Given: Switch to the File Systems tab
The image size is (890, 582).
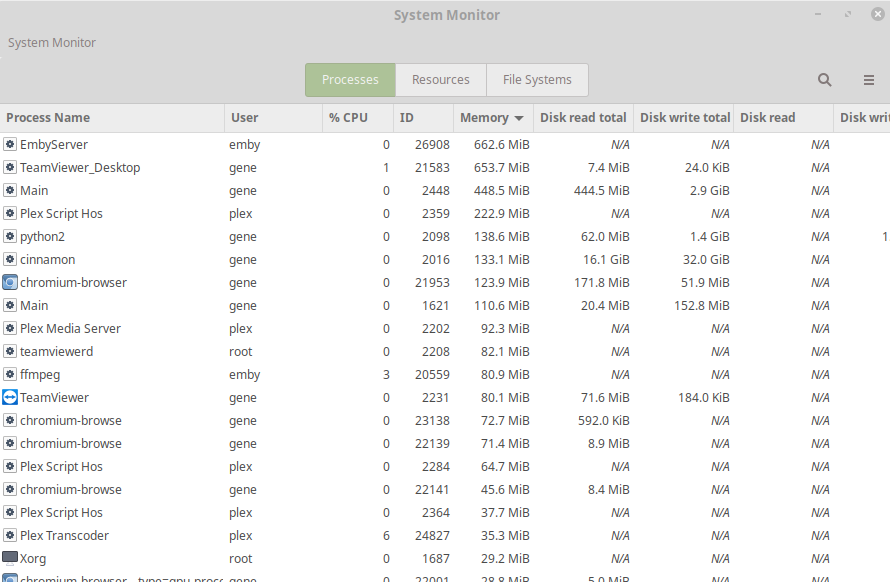Looking at the screenshot, I should (x=537, y=80).
